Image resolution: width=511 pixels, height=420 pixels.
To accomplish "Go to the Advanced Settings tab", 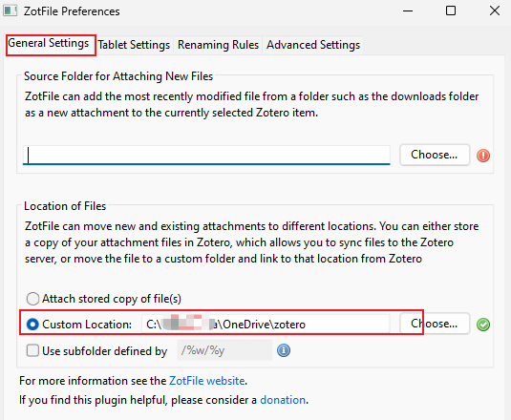I will [x=313, y=45].
